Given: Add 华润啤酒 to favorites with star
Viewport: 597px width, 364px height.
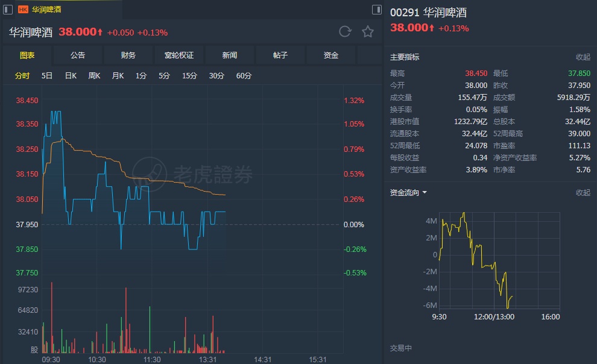Looking at the screenshot, I should [x=367, y=31].
